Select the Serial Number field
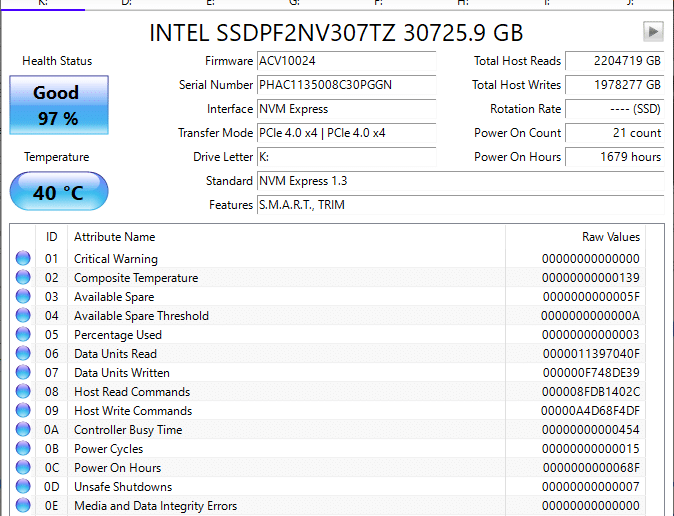The width and height of the screenshot is (674, 516). tap(346, 85)
